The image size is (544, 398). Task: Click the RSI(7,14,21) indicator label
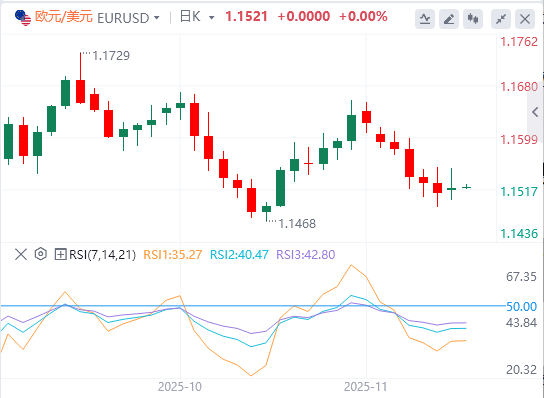coord(102,254)
